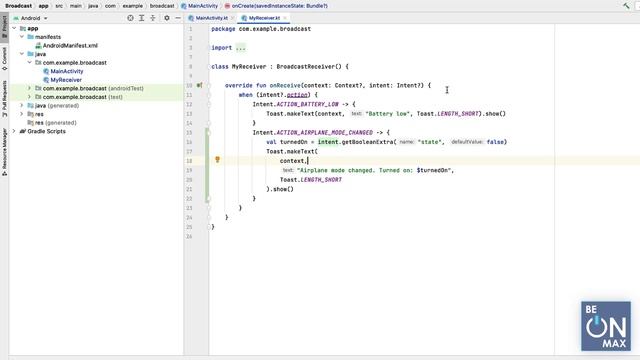
Task: Click the Expand All icon in Project panel
Action: click(141, 18)
